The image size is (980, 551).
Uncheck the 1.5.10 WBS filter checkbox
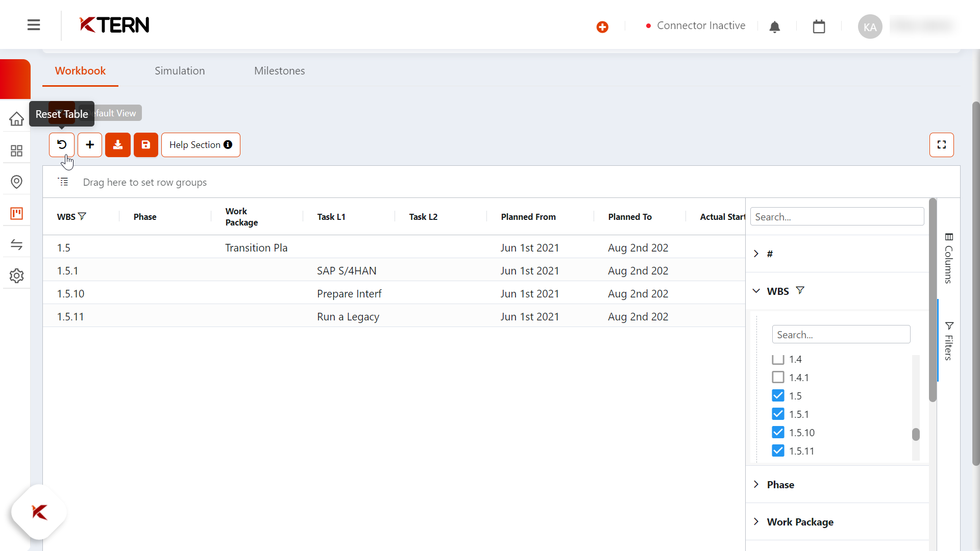pos(778,433)
